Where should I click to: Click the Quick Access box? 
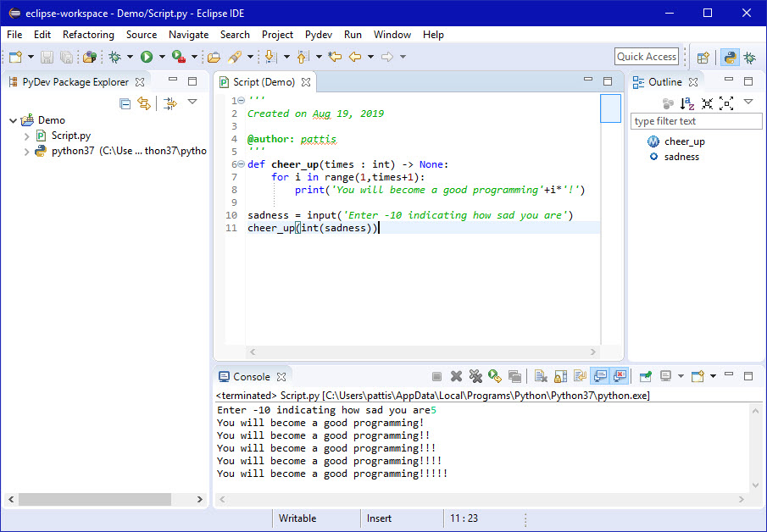click(x=646, y=57)
